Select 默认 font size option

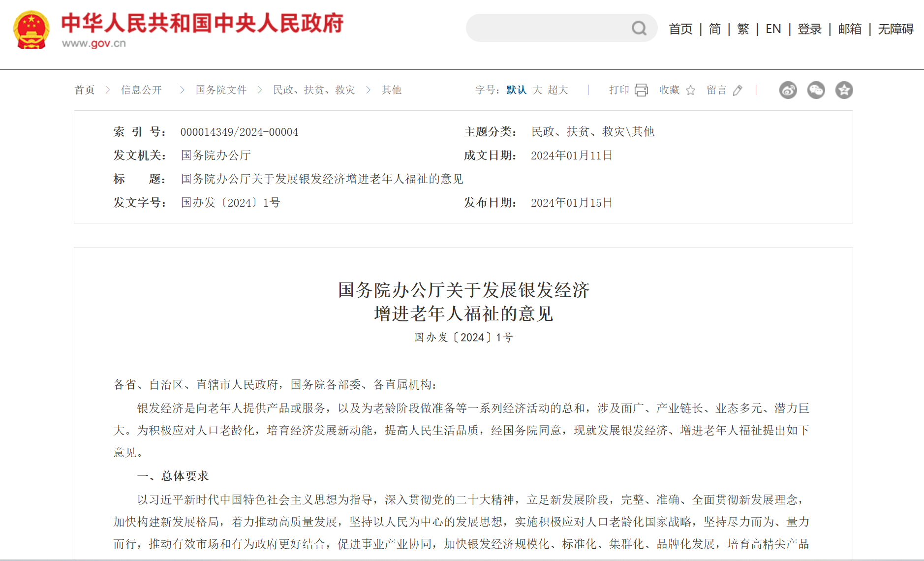pyautogui.click(x=516, y=90)
